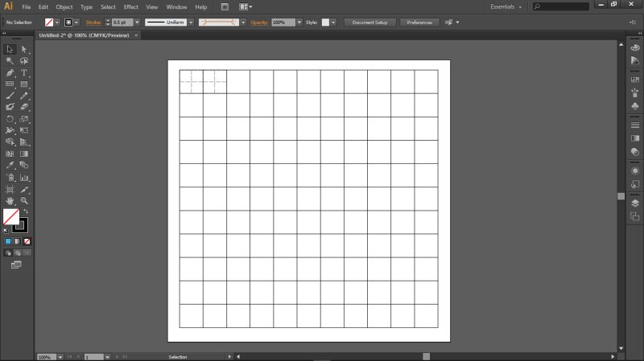Image resolution: width=644 pixels, height=361 pixels.
Task: Select the Pen tool
Action: [10, 73]
